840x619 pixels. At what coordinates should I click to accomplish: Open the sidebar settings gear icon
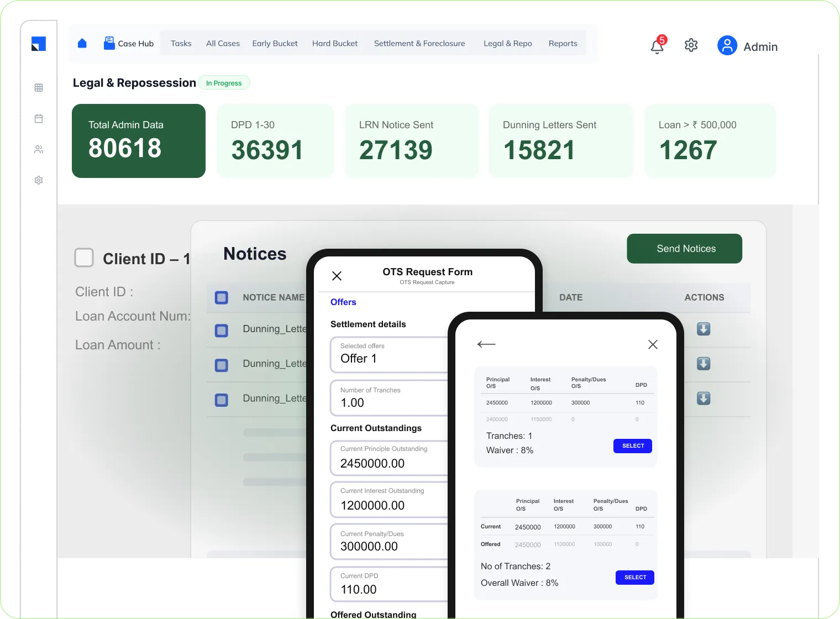pos(39,180)
